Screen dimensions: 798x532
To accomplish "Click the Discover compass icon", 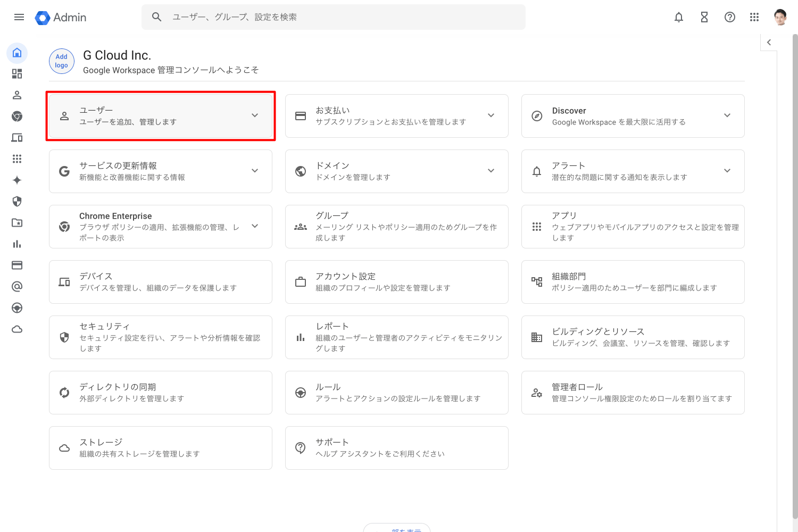I will click(x=537, y=116).
